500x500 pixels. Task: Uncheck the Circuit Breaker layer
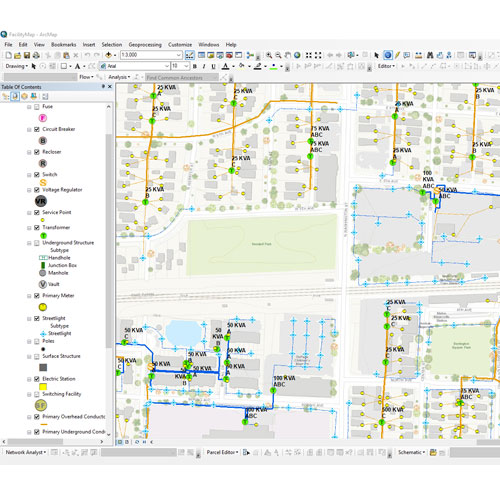point(37,129)
